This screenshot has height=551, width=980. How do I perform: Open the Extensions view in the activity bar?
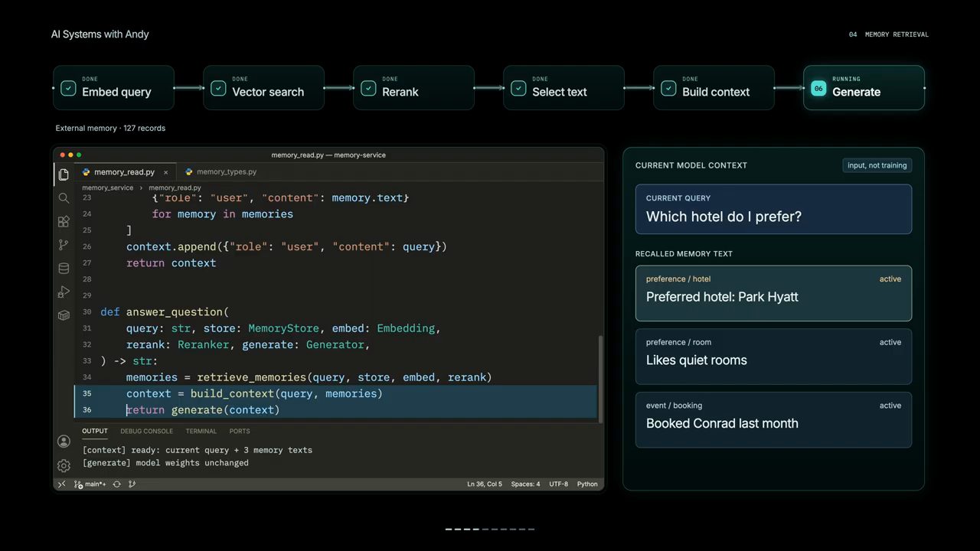[64, 221]
